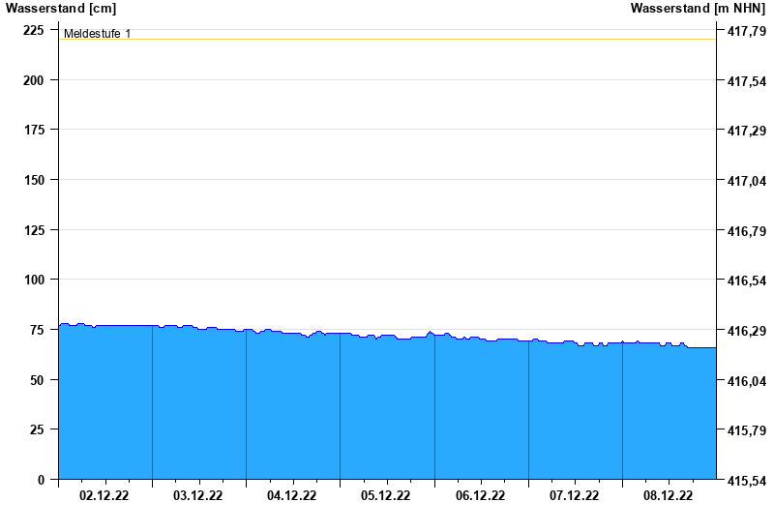Click the 07.12.22 date label
This screenshot has height=532, width=774.
(574, 495)
